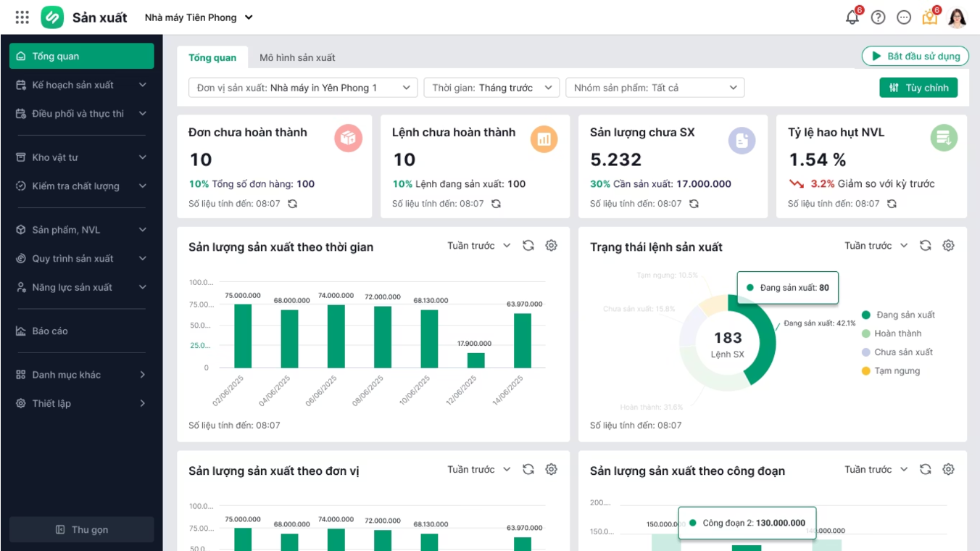Click the Bắt đầu sử dụng button
980x551 pixels.
click(915, 56)
